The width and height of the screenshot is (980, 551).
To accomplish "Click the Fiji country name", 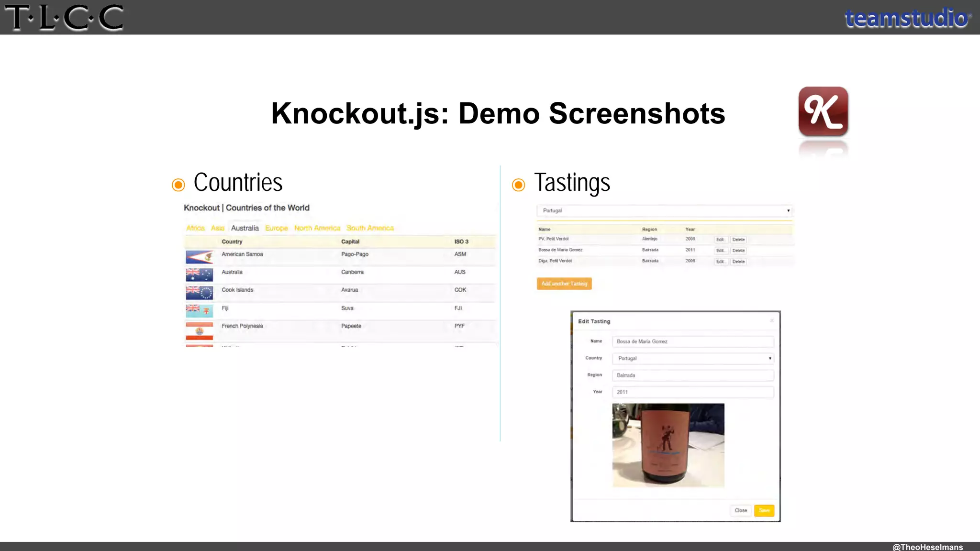I will click(225, 308).
